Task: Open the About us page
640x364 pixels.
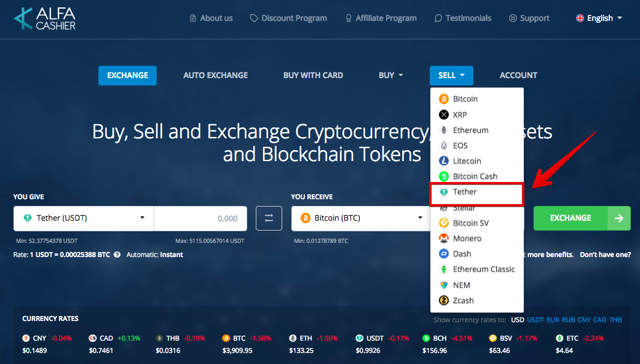Action: 211,18
